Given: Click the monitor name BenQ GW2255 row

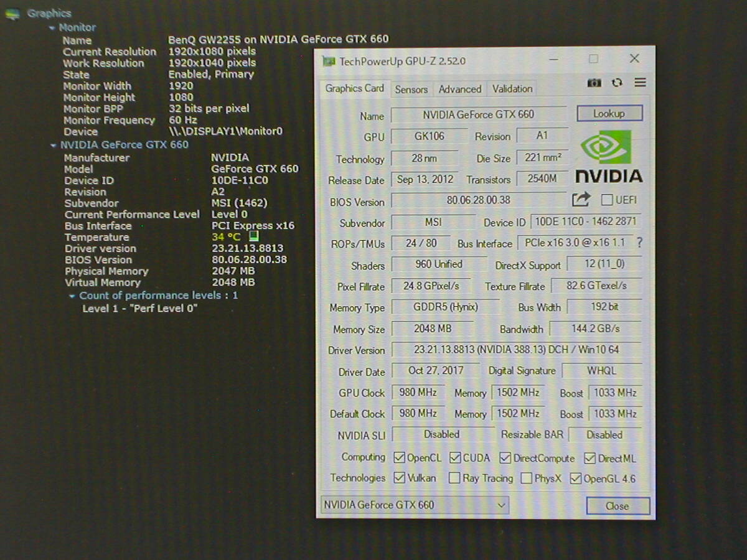Looking at the screenshot, I should [225, 40].
